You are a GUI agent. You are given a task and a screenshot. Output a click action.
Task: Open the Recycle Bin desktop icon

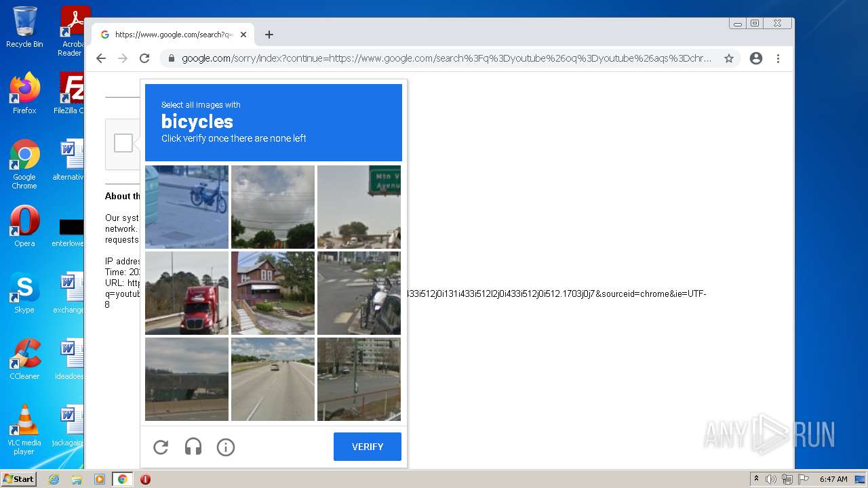[x=24, y=27]
